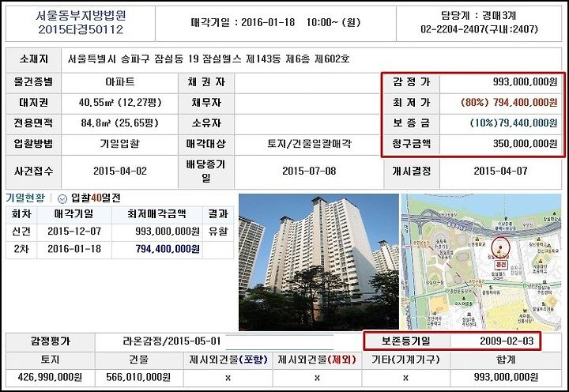The height and width of the screenshot is (392, 569).
Task: Select registration date 2009-02-03
Action: [x=507, y=341]
